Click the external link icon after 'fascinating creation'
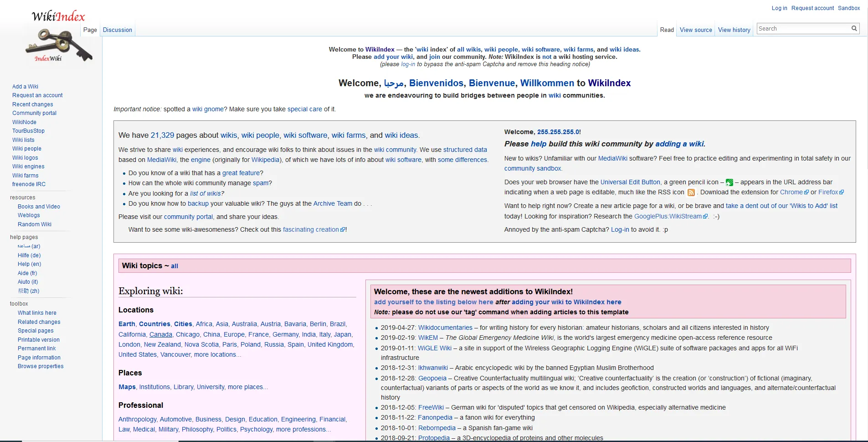Screen dimensions: 868x442 pyautogui.click(x=343, y=229)
